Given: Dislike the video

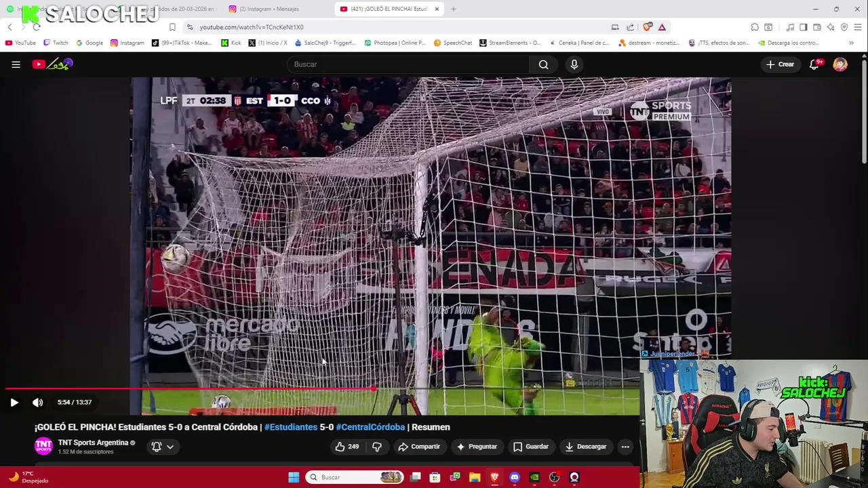Looking at the screenshot, I should (x=377, y=447).
